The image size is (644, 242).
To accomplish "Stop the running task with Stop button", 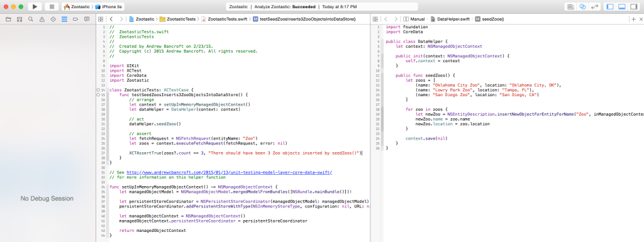I will [52, 6].
